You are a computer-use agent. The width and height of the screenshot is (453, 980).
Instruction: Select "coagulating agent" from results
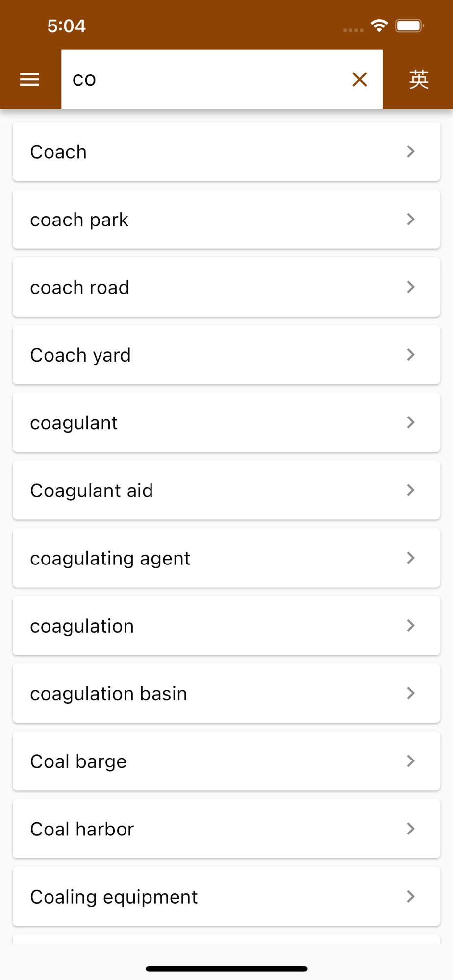(x=226, y=558)
